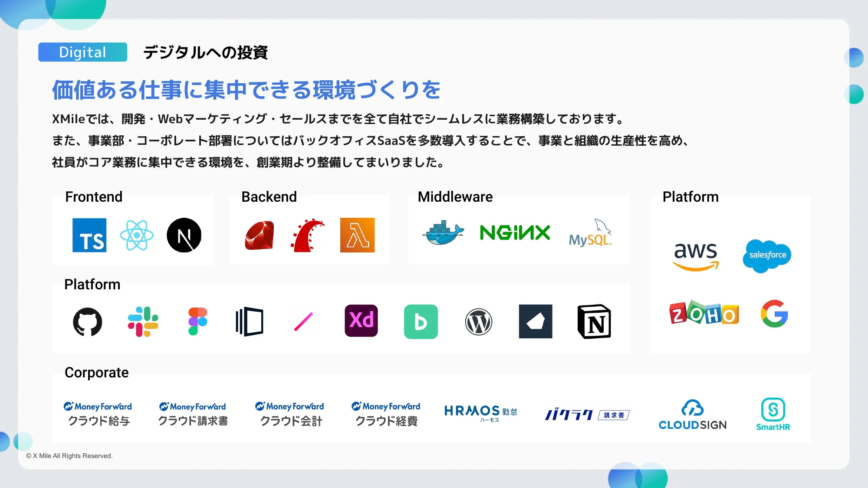868x488 pixels.
Task: Click Money Forward クラウド経費 logo
Action: 386,414
